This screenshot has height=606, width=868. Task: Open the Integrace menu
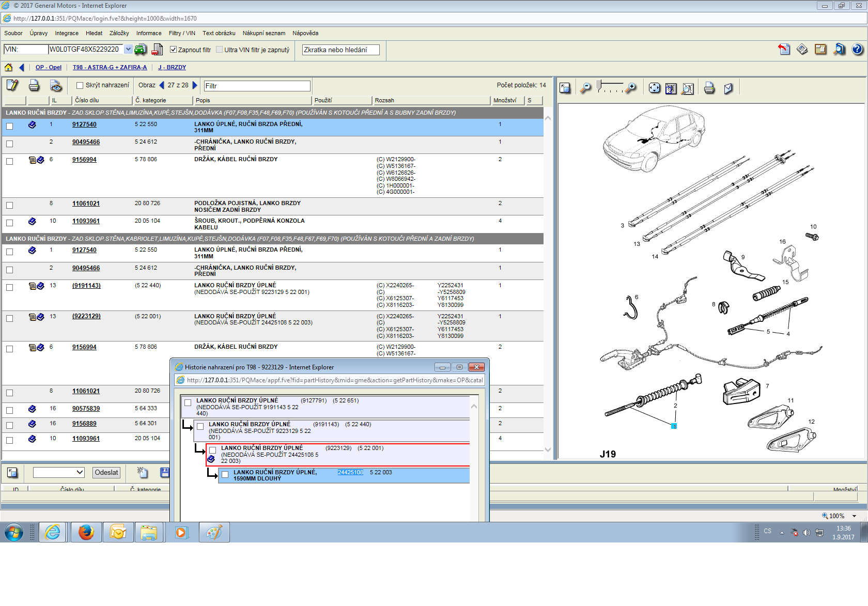pos(67,33)
